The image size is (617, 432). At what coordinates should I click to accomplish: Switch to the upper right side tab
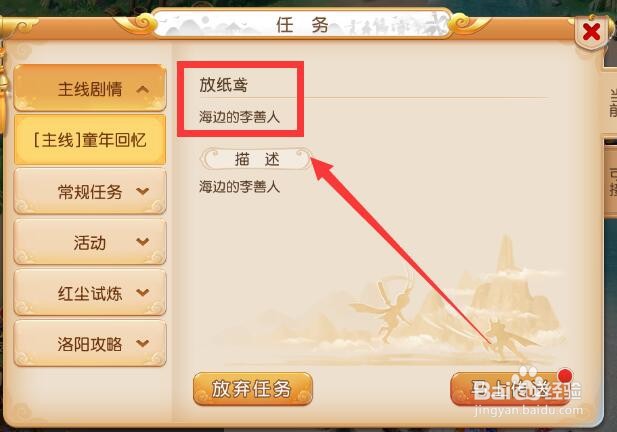click(x=610, y=103)
